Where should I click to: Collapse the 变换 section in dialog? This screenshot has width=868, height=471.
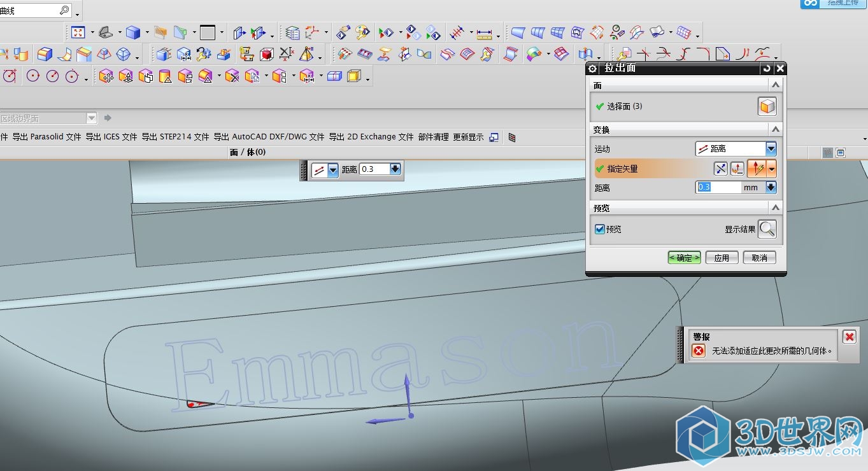pyautogui.click(x=775, y=129)
